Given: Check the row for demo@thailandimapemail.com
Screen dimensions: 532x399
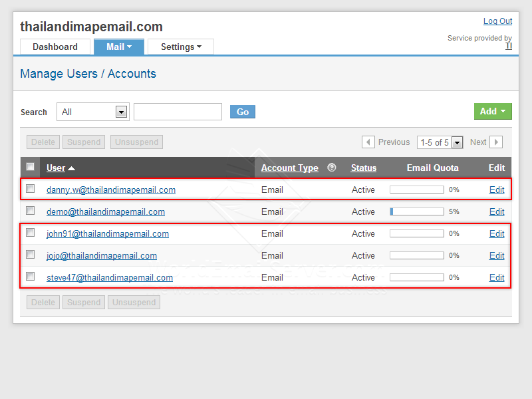Looking at the screenshot, I should pyautogui.click(x=30, y=210).
